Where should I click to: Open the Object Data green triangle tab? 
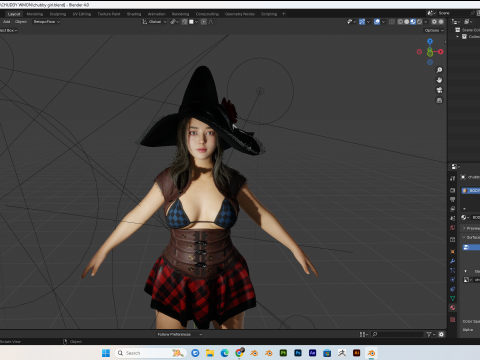[452, 298]
